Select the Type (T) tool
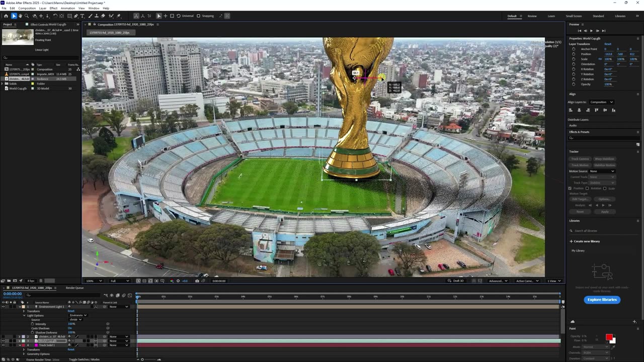This screenshot has height=362, width=644. (82, 16)
